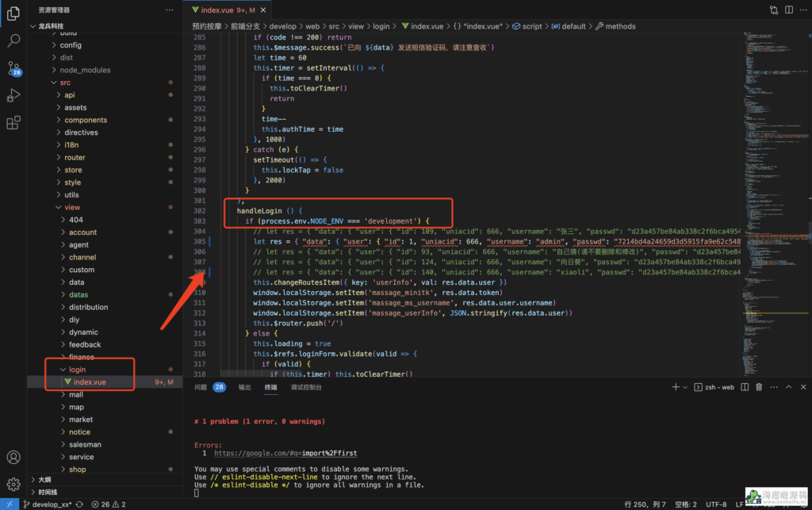
Task: Click the develop breadcrumb segment
Action: pos(283,26)
